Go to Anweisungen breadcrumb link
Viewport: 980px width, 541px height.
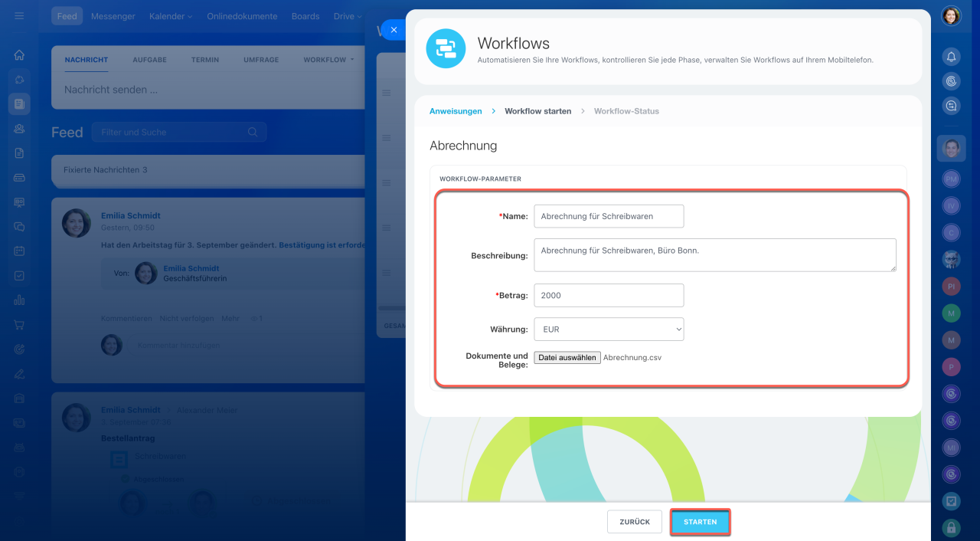tap(456, 111)
